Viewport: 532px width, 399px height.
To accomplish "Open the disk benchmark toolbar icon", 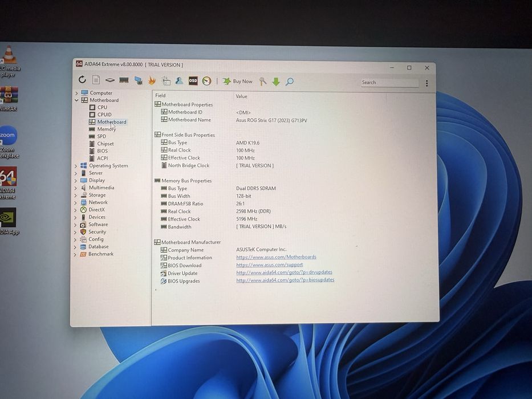I will pyautogui.click(x=110, y=80).
